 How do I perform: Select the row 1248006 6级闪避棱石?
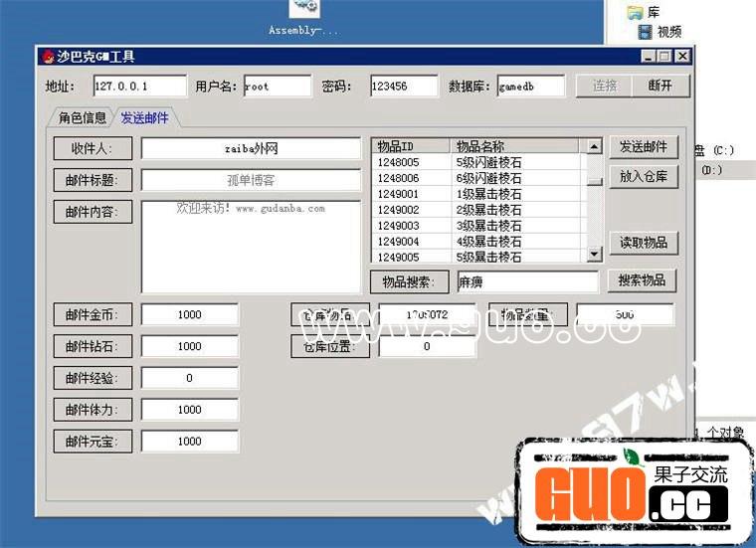tap(479, 178)
